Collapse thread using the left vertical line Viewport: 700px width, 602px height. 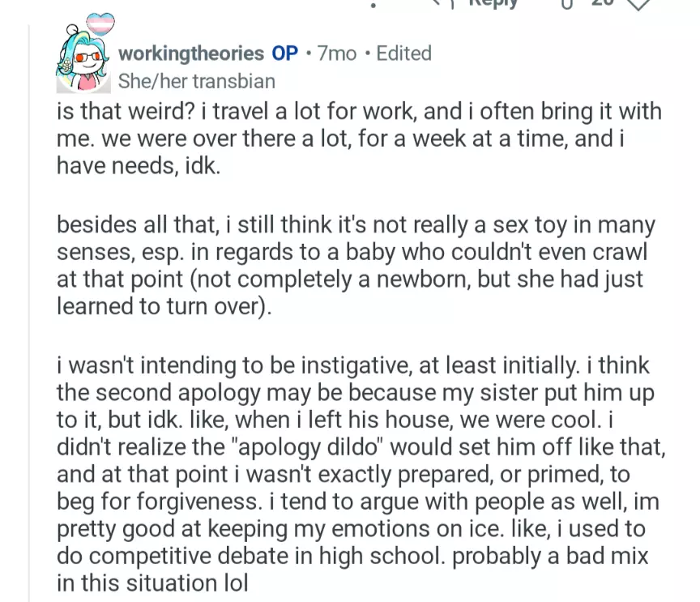[31, 324]
